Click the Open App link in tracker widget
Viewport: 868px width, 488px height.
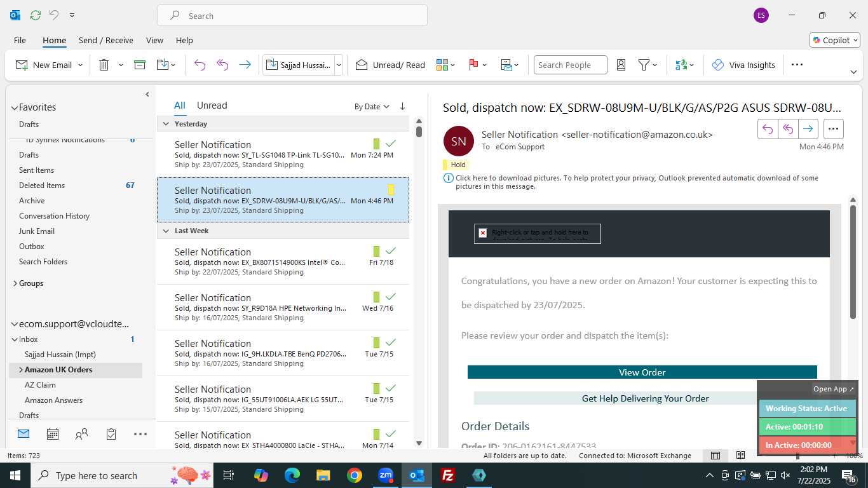[834, 389]
